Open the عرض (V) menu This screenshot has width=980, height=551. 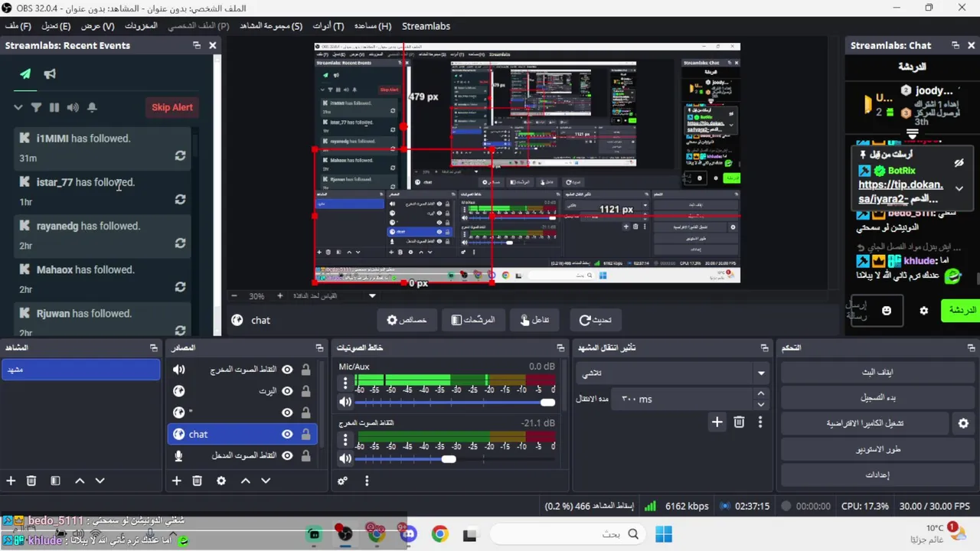[97, 26]
